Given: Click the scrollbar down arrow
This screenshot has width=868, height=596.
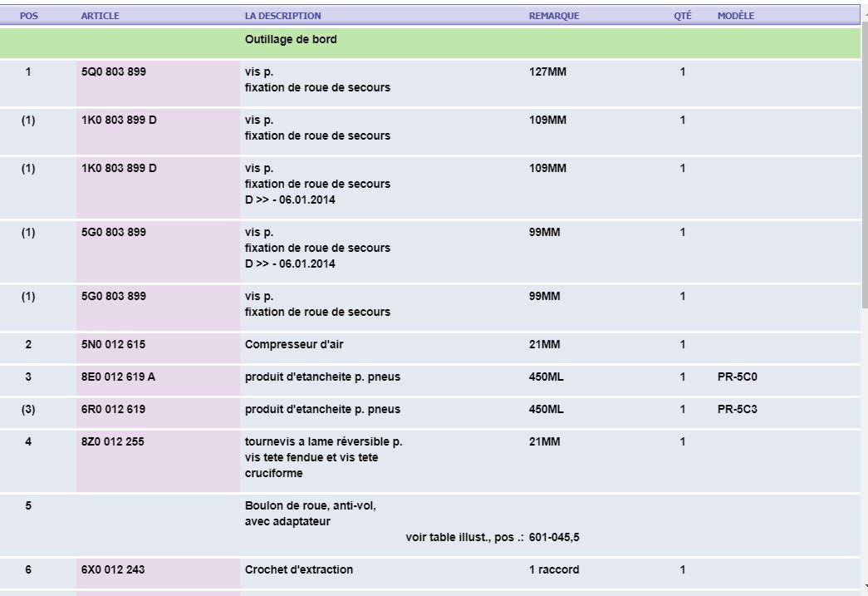Looking at the screenshot, I should point(865,587).
